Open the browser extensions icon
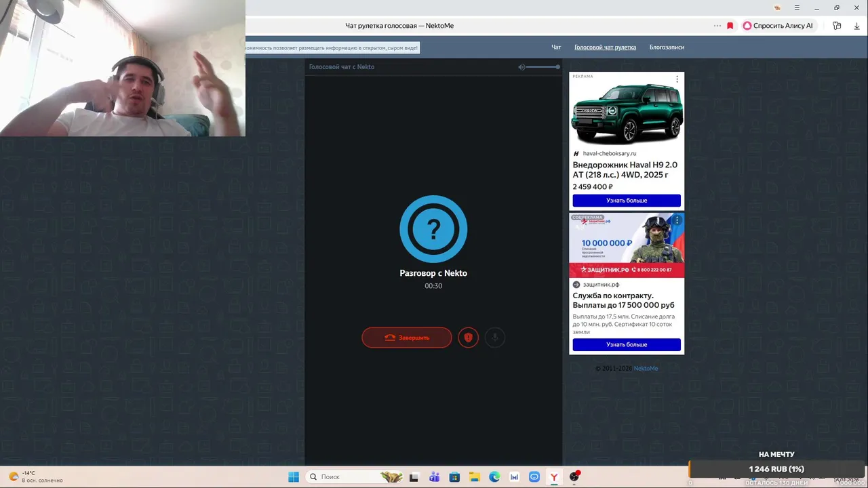Viewport: 868px width, 488px height. point(837,26)
